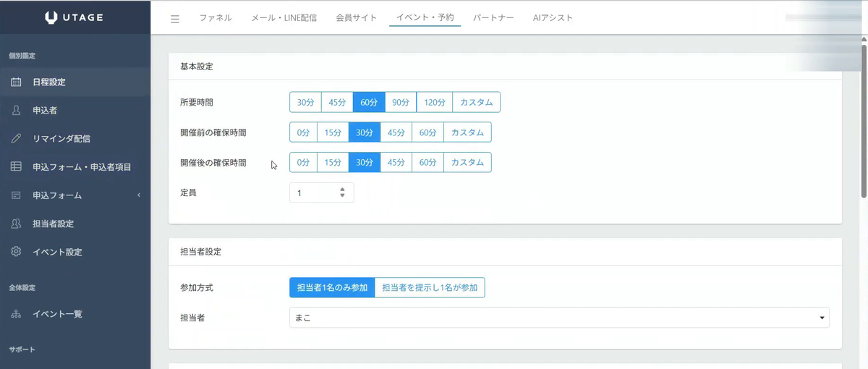
Task: Select カスタム for 所要時間
Action: pos(476,102)
